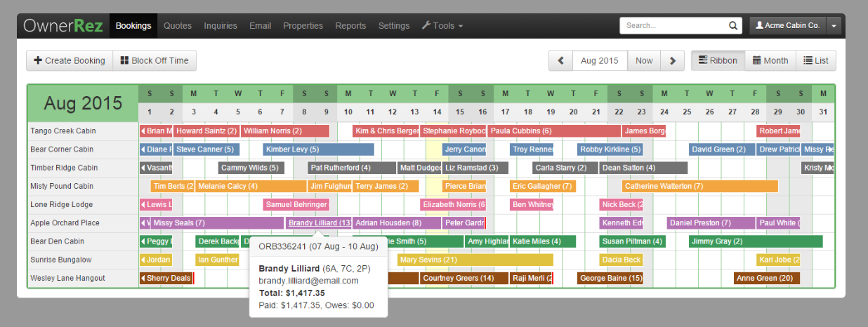Expand the account dropdown caret
The width and height of the screenshot is (868, 327).
click(x=834, y=26)
